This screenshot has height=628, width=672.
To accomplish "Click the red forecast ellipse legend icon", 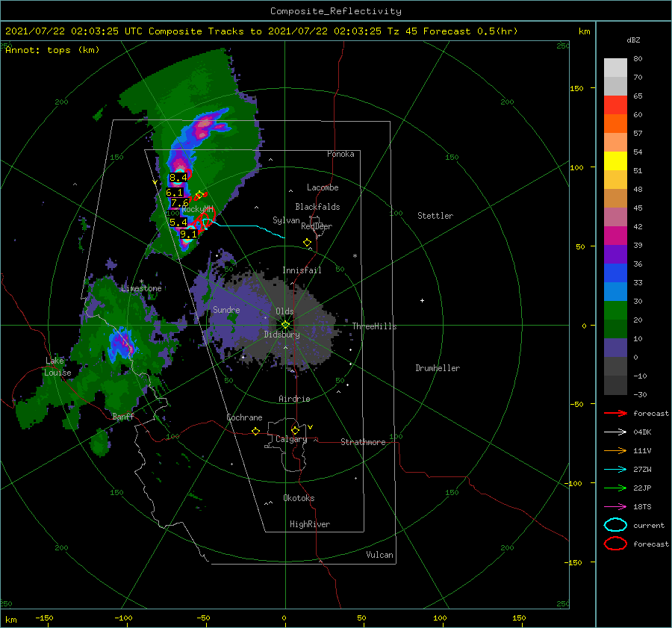I will (x=615, y=544).
